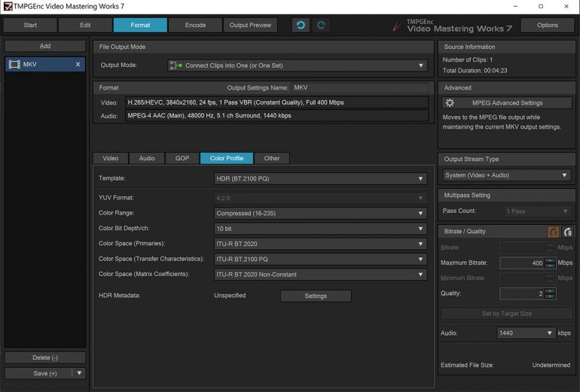Switch to the GOP tab
Image resolution: width=580 pixels, height=392 pixels.
pyautogui.click(x=182, y=159)
